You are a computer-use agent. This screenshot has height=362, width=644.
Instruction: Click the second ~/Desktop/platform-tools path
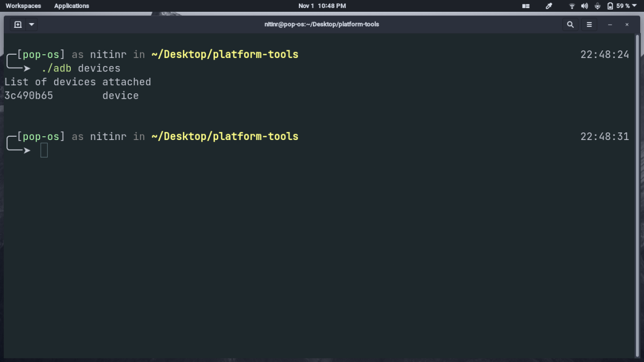[x=225, y=137]
